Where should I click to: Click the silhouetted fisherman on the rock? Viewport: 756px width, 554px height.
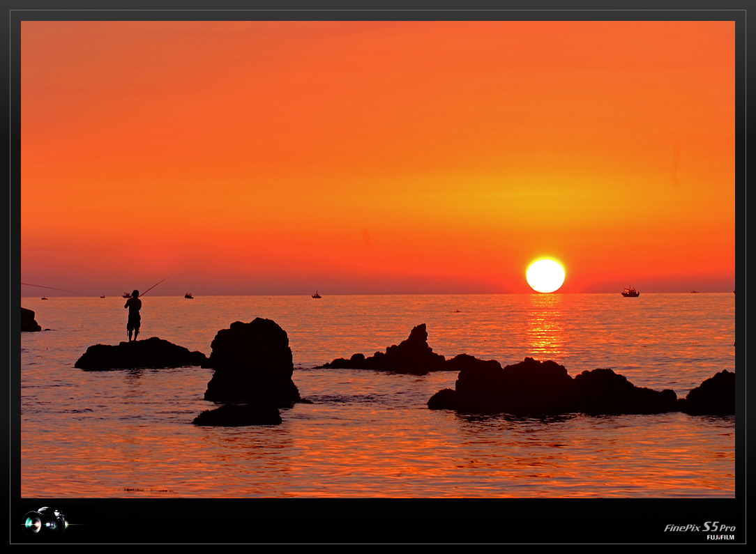click(x=133, y=315)
